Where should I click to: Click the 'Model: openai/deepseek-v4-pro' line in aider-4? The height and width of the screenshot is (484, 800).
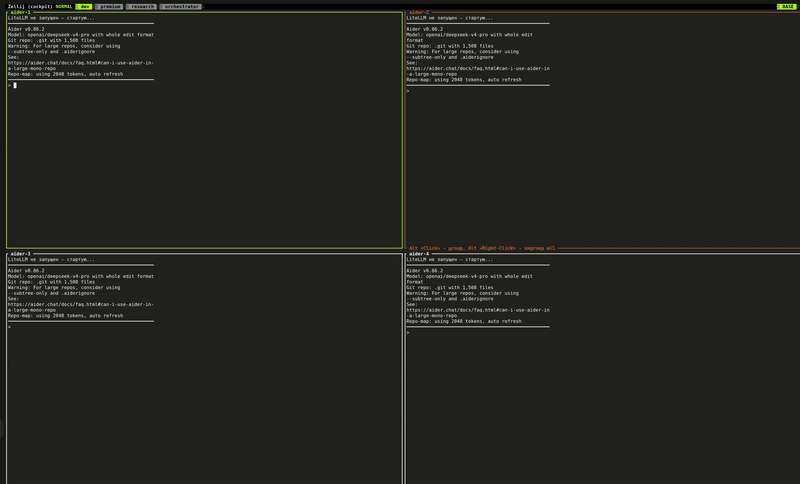click(x=469, y=276)
